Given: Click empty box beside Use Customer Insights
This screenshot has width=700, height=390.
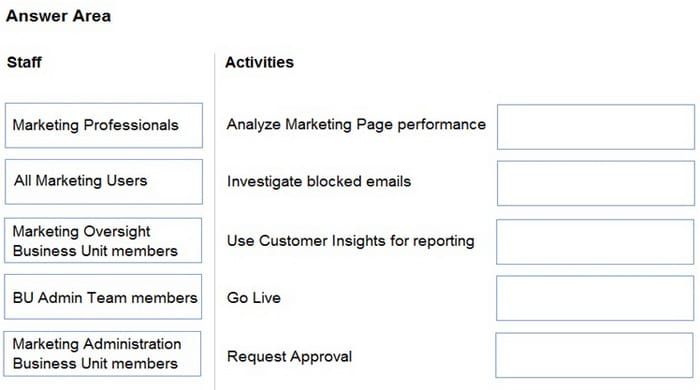Looking at the screenshot, I should pos(595,242).
